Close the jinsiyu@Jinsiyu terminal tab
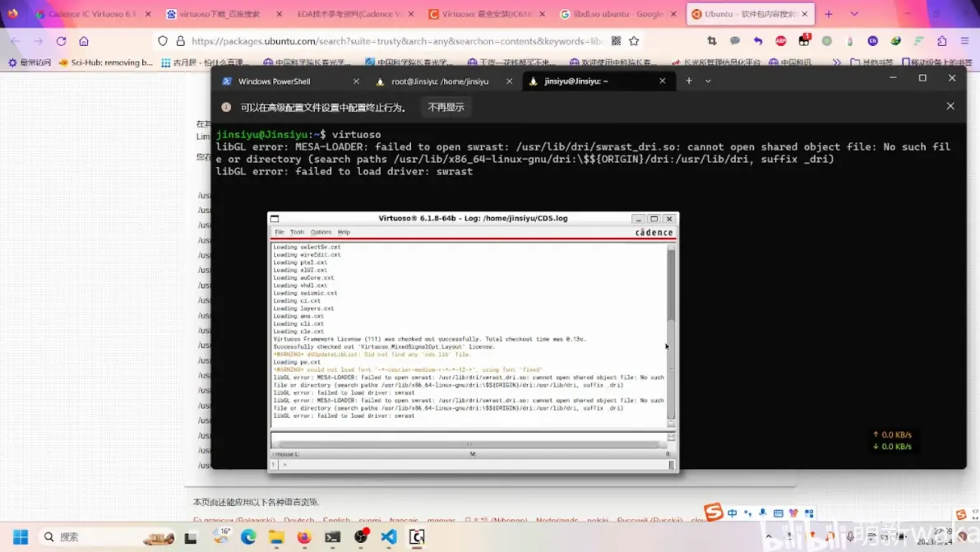 tap(663, 81)
